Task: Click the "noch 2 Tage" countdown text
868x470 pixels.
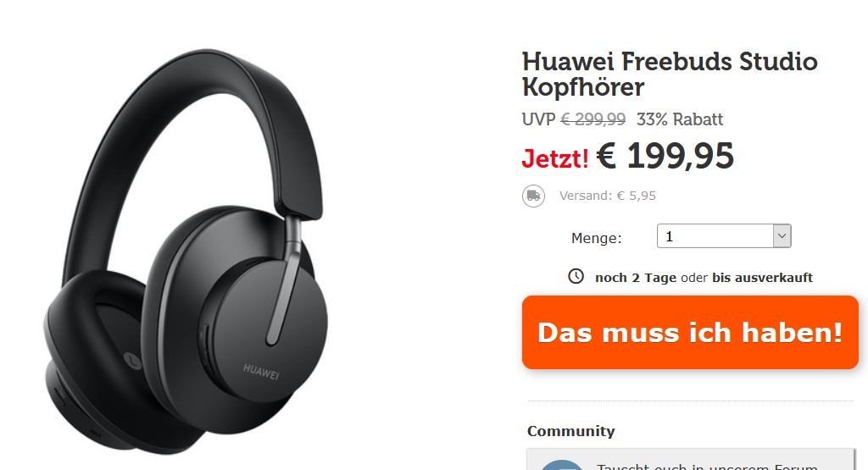Action: (636, 278)
